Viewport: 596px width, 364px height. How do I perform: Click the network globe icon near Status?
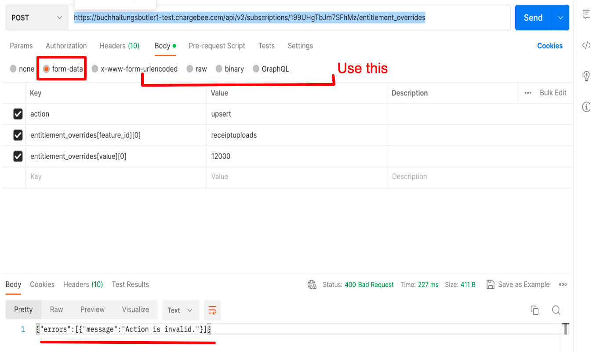[312, 284]
